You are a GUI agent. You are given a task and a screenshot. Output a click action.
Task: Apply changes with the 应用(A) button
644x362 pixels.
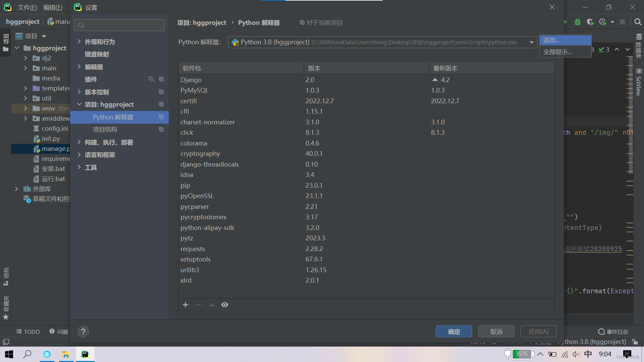(x=538, y=331)
